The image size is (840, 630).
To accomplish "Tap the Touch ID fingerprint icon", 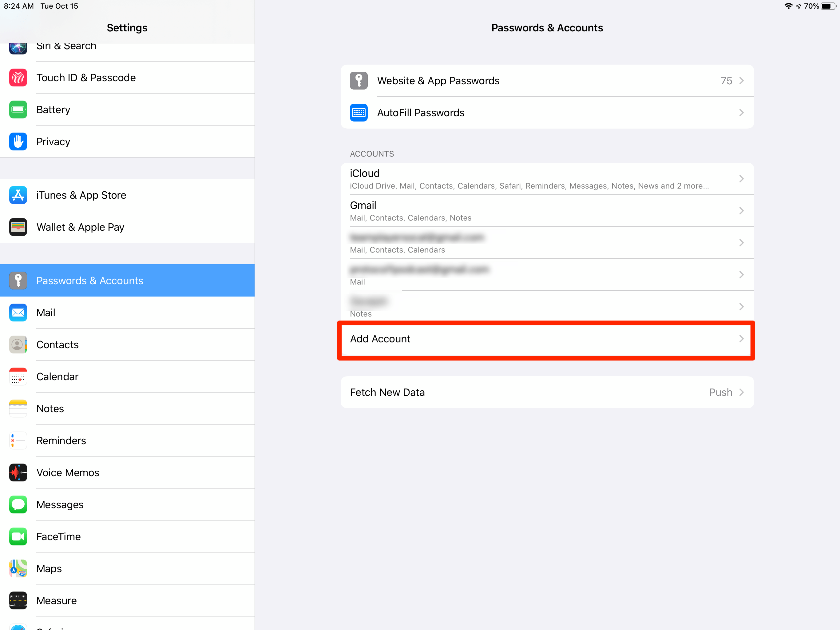I will pyautogui.click(x=18, y=78).
